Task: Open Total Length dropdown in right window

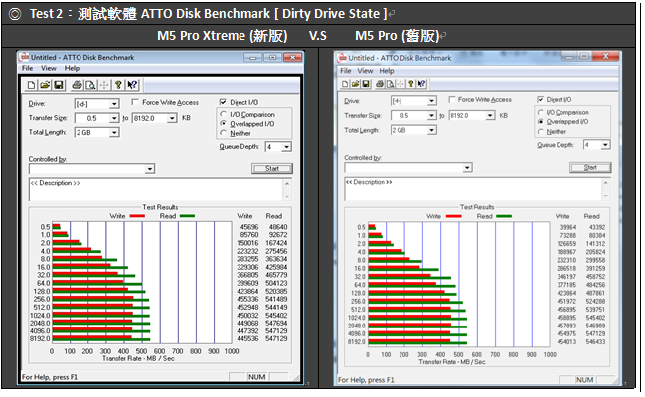Action: coord(432,130)
